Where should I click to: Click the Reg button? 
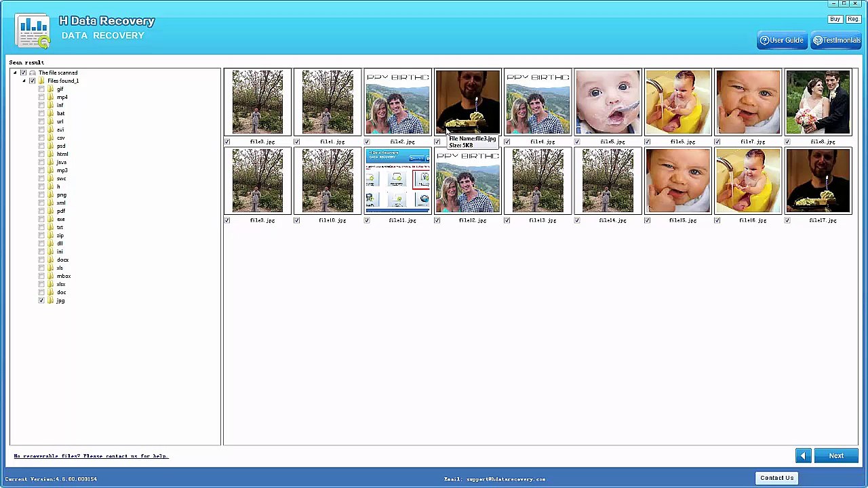(x=853, y=19)
